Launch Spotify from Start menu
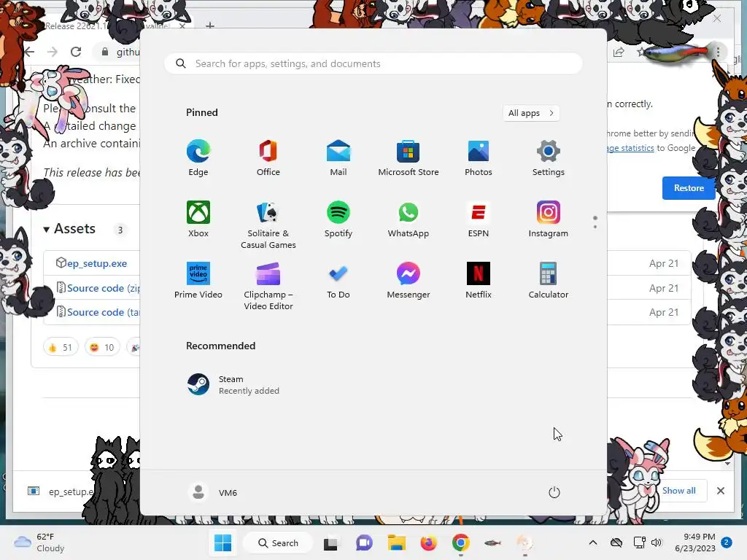Screen dimensions: 747x560 pos(338,219)
